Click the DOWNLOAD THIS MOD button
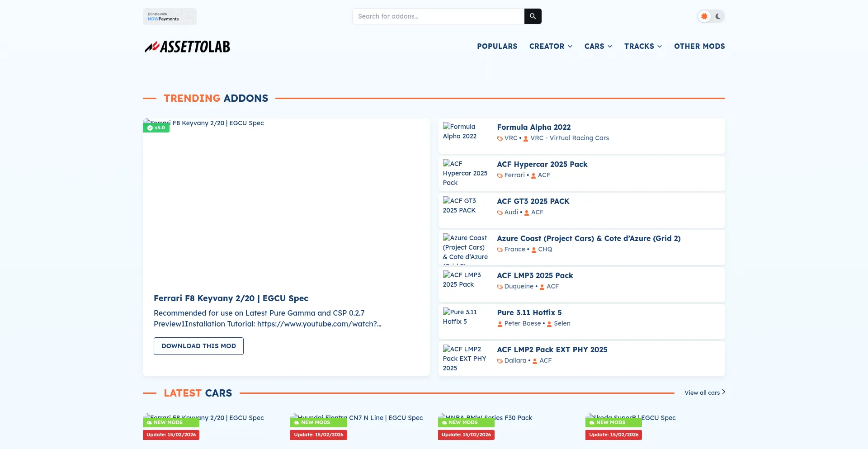Screen dimensions: 868x449 (198, 346)
